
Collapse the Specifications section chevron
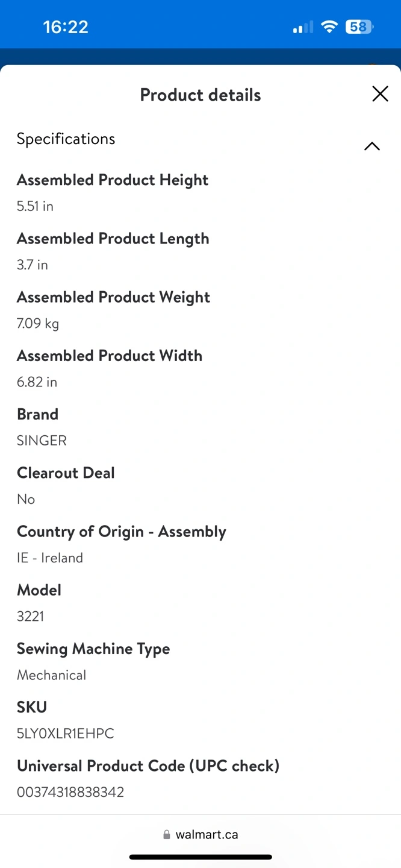pos(372,146)
